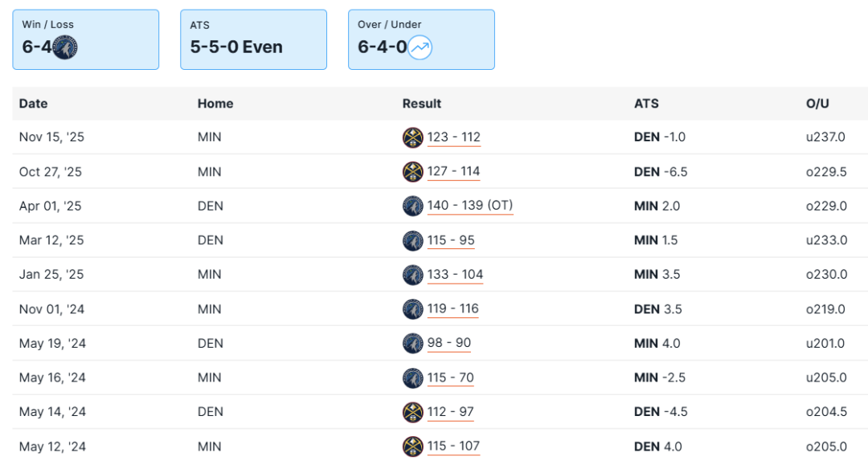Click Nuggets logo beside the 127 - 114 result
868x461 pixels.
(412, 172)
